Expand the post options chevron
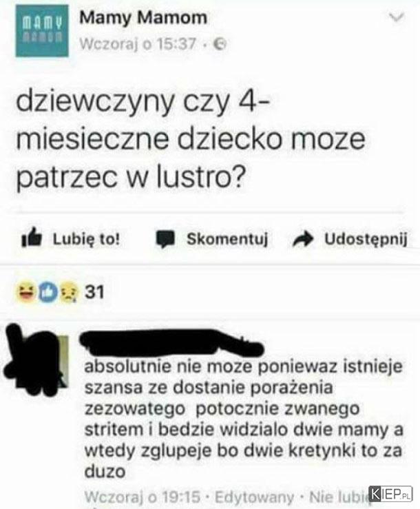Screen dimensions: 420x509 pyautogui.click(x=397, y=17)
